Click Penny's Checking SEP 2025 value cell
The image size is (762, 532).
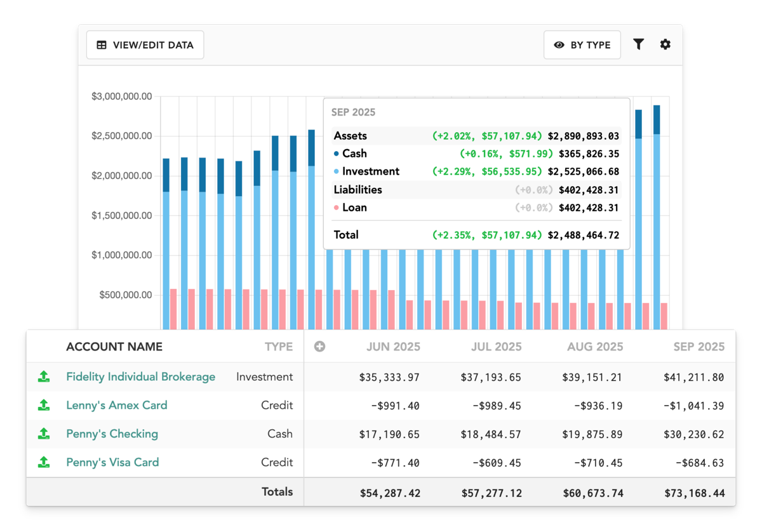[x=694, y=434]
